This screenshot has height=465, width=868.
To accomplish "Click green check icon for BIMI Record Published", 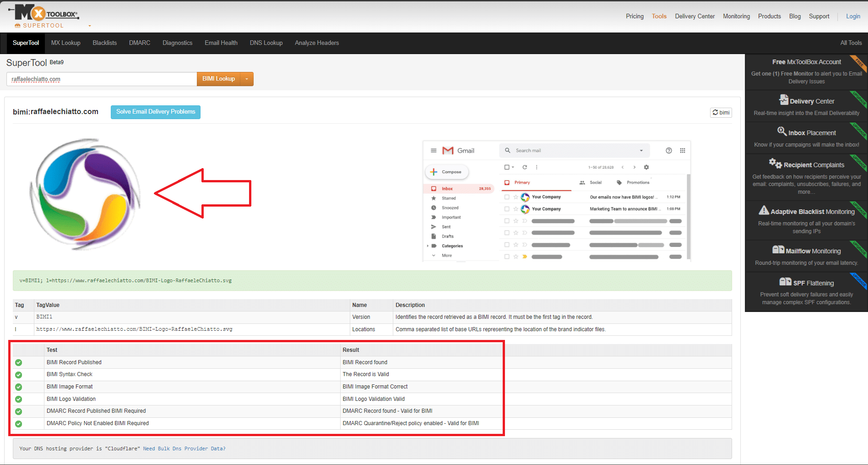I will (x=18, y=362).
